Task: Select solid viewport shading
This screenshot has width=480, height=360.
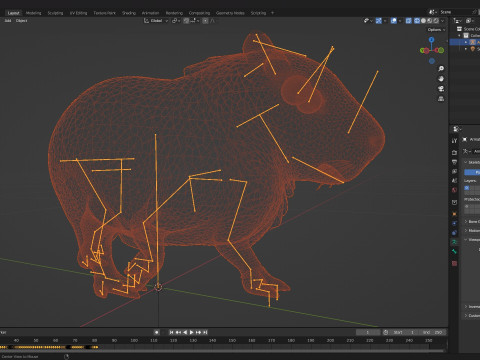Action: point(423,21)
